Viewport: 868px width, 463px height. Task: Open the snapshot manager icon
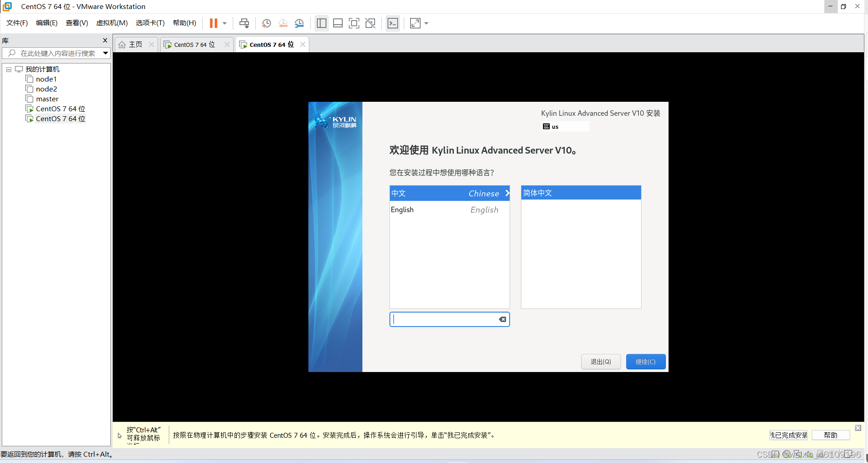(299, 23)
